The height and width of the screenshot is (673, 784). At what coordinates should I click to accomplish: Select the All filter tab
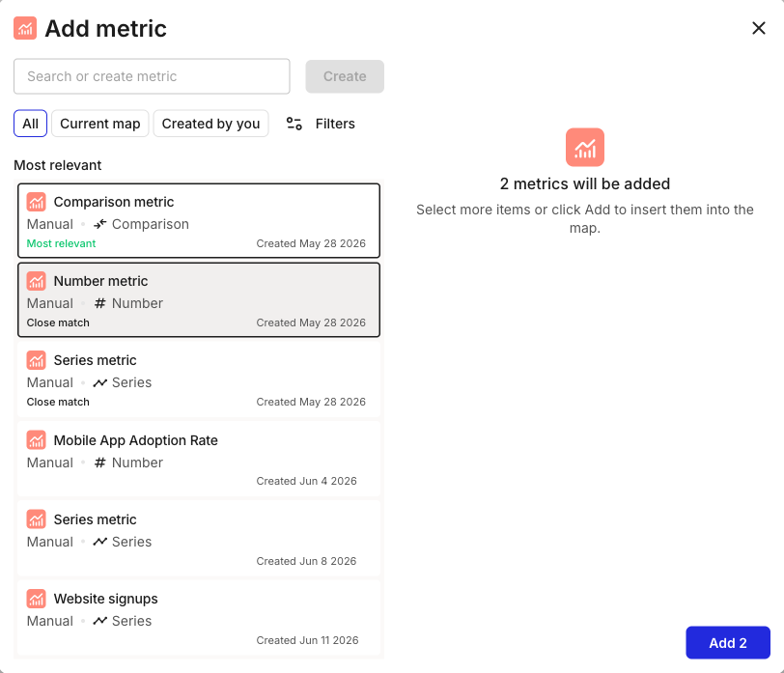pyautogui.click(x=30, y=124)
